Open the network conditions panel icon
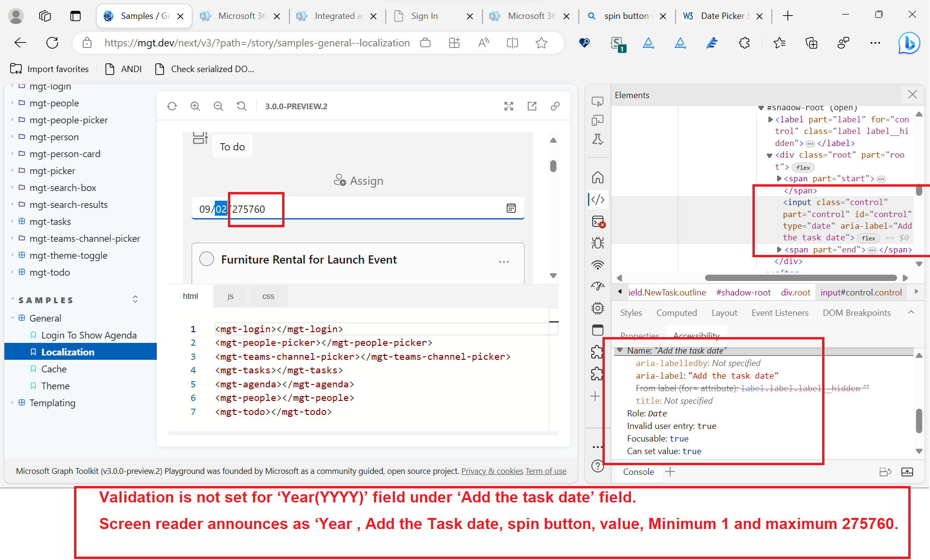This screenshot has height=560, width=930. 598,265
